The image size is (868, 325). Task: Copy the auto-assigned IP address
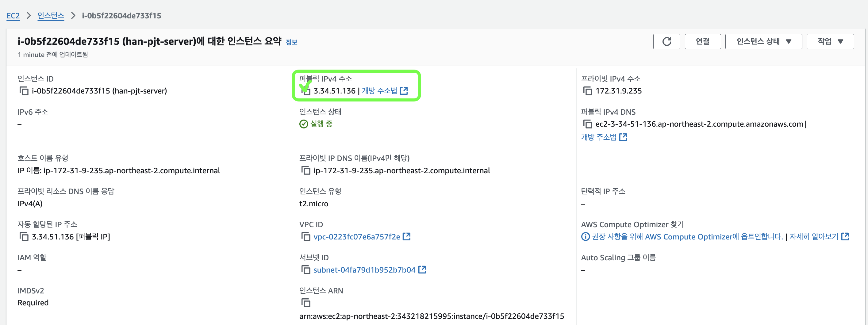(x=24, y=237)
